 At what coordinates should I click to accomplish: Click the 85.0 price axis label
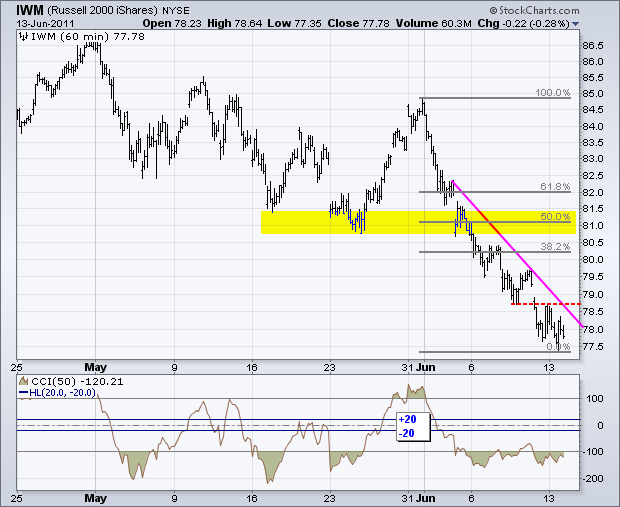tap(593, 94)
